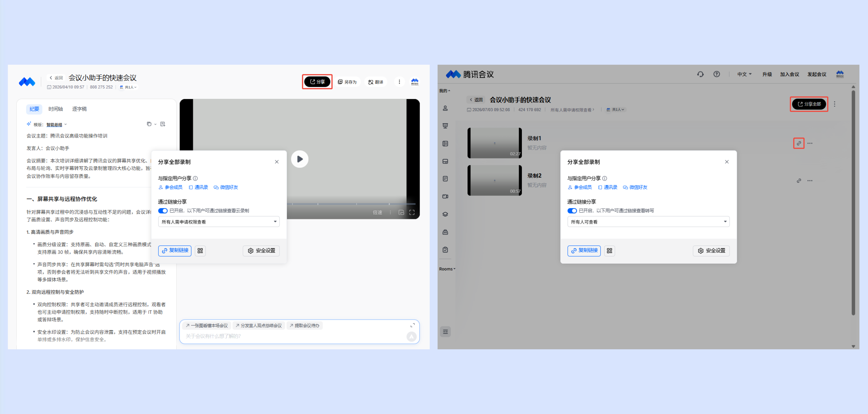
Task: Open the camera recording icon in the sidebar
Action: point(445,196)
